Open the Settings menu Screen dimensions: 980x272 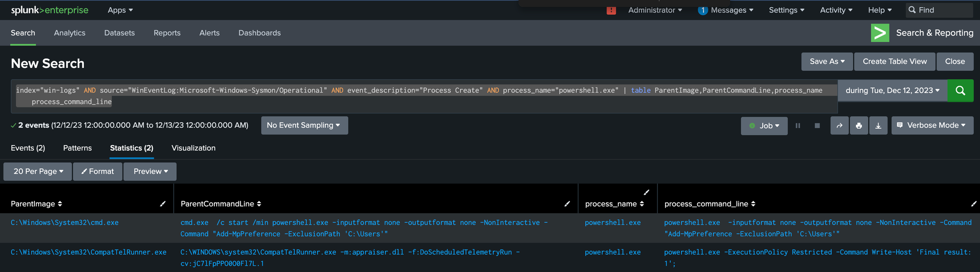click(x=786, y=10)
